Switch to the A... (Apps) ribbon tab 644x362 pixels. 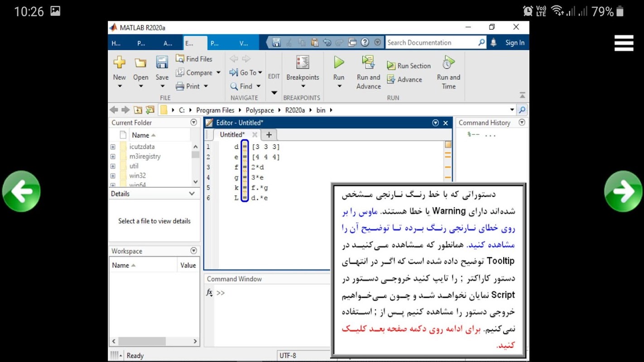coord(168,43)
